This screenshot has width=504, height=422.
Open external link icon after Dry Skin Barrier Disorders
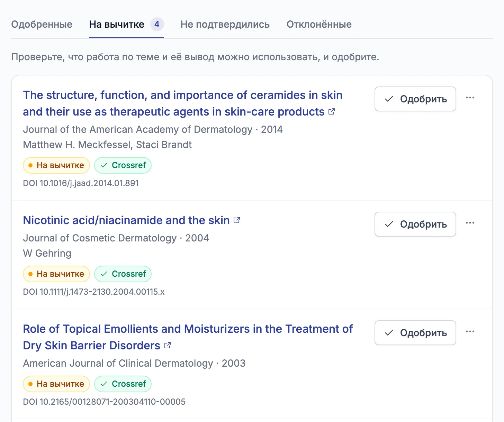[168, 345]
